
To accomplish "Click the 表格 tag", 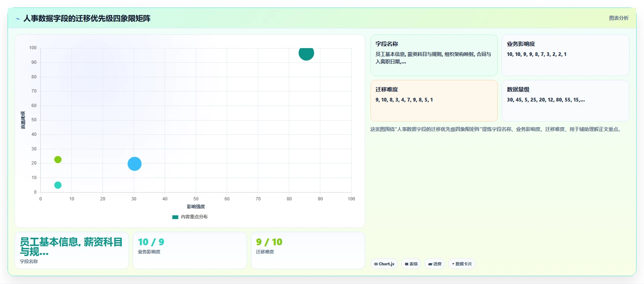I will [411, 264].
